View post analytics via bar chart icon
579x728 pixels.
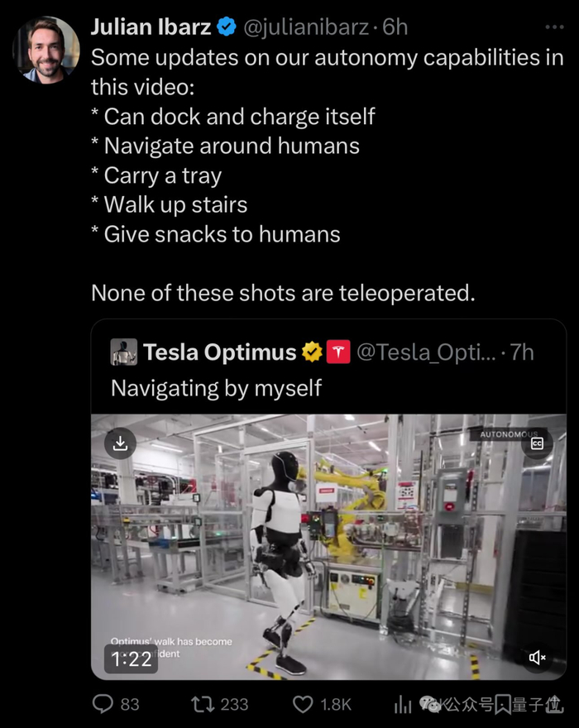pos(403,704)
